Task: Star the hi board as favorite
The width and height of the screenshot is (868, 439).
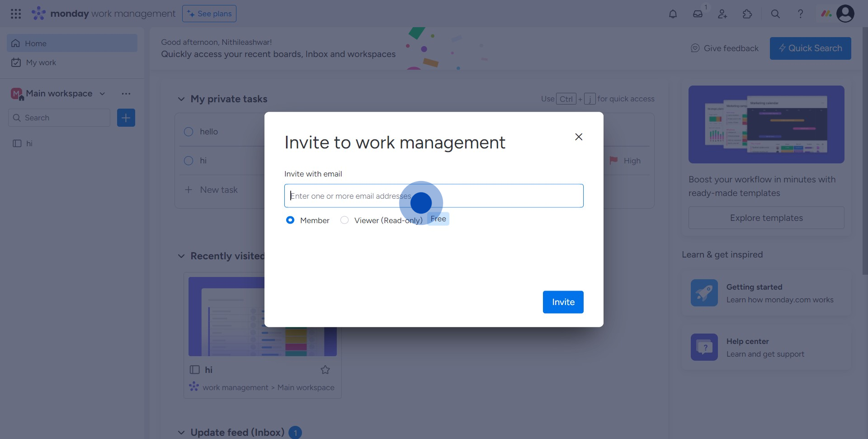Action: [325, 370]
